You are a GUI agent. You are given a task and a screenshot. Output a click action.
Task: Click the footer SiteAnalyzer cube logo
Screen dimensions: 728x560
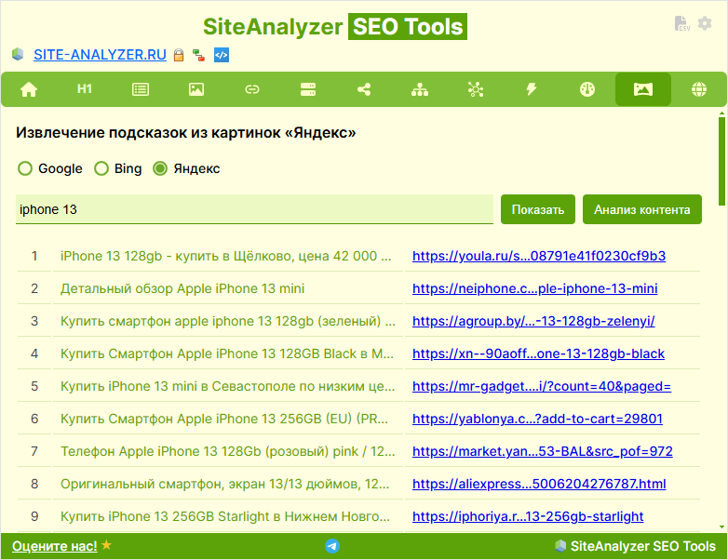(560, 546)
